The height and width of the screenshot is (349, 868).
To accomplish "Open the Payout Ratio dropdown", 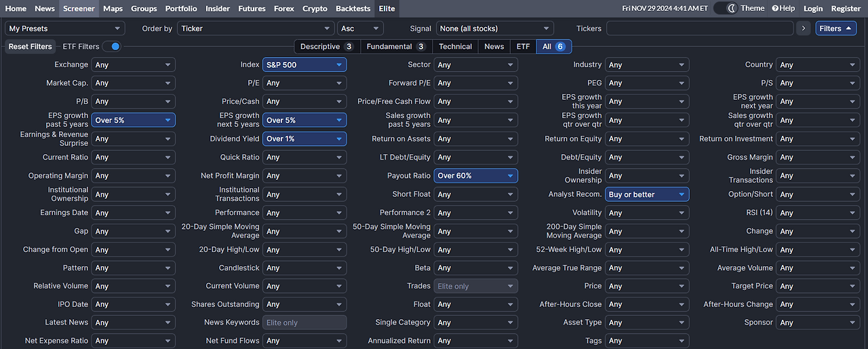I will (475, 175).
